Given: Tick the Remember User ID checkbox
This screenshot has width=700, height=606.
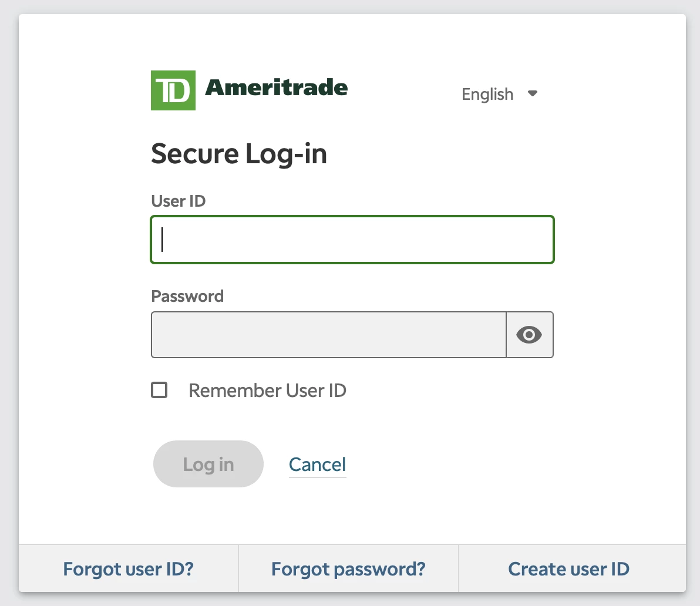Looking at the screenshot, I should (x=159, y=390).
